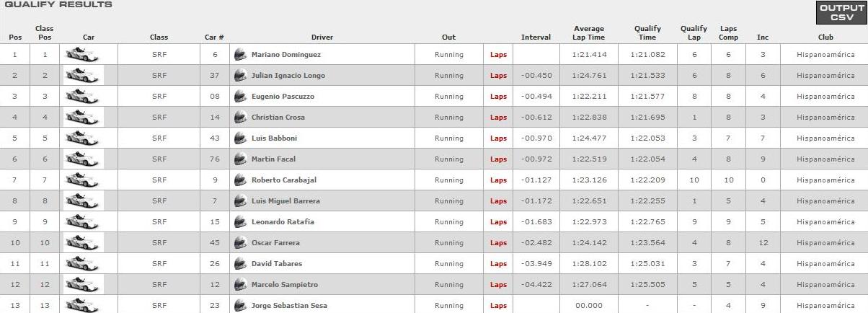Open Mariano Dominguez's Laps link
Viewport: 868px width, 313px height.
[x=498, y=55]
